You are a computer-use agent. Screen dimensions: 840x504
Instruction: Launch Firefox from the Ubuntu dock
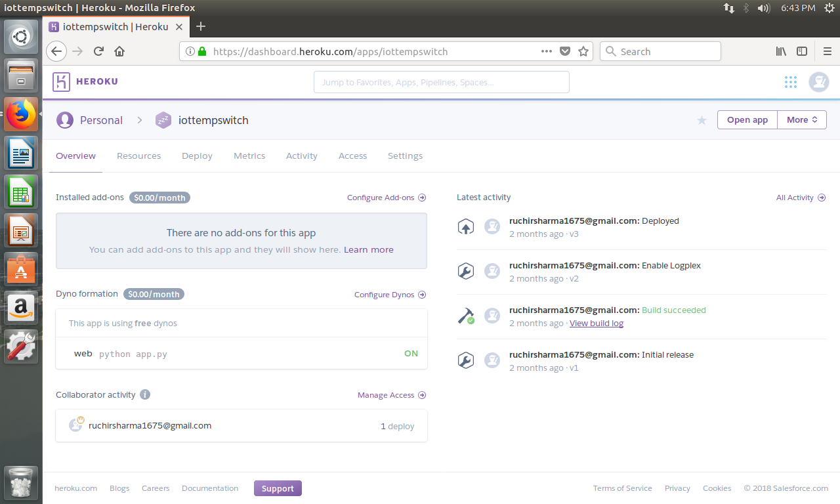coord(22,114)
